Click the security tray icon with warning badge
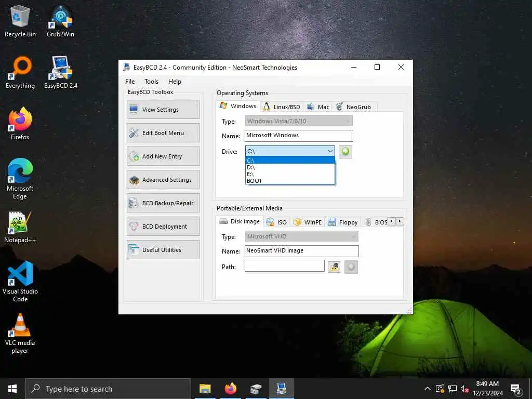The image size is (532, 399). [x=440, y=389]
